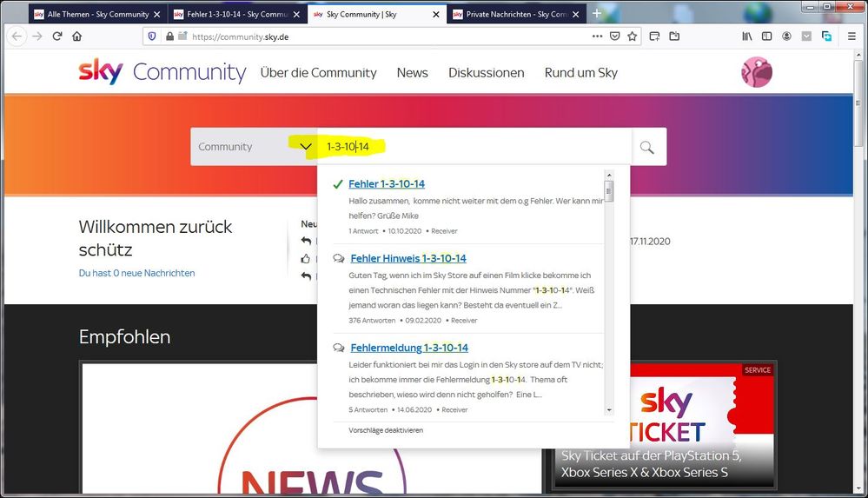Open 'Du hast 0 neue Nachrichten' link
The width and height of the screenshot is (868, 498).
(136, 273)
